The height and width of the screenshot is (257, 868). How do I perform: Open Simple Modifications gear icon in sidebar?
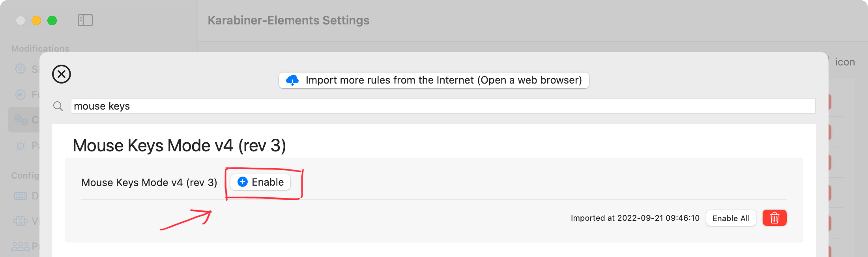21,69
